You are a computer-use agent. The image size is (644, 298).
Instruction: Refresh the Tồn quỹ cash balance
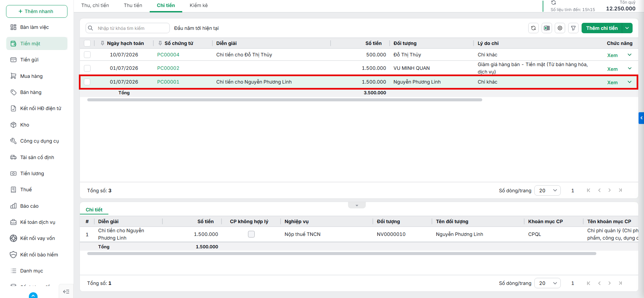553,3
